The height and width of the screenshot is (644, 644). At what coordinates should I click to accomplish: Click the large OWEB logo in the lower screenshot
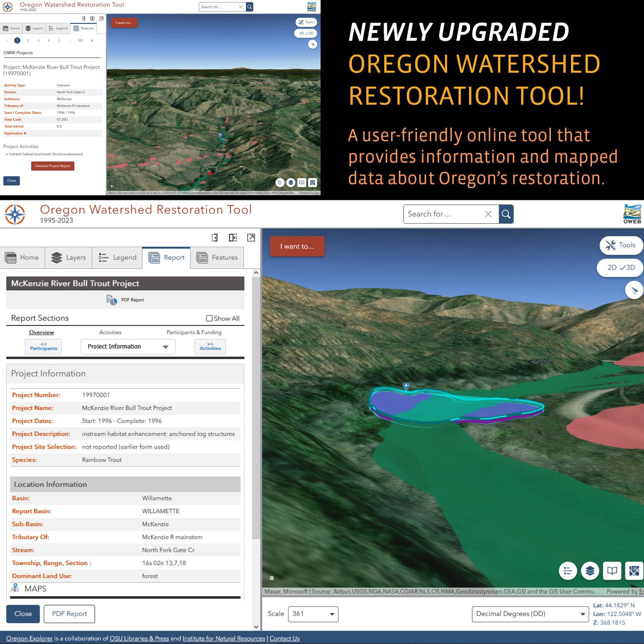coord(632,214)
